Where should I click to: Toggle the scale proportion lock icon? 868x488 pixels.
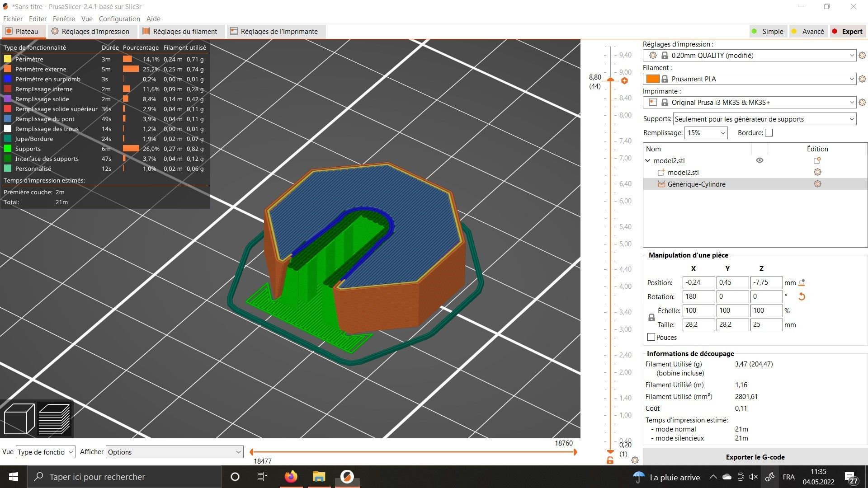(651, 318)
